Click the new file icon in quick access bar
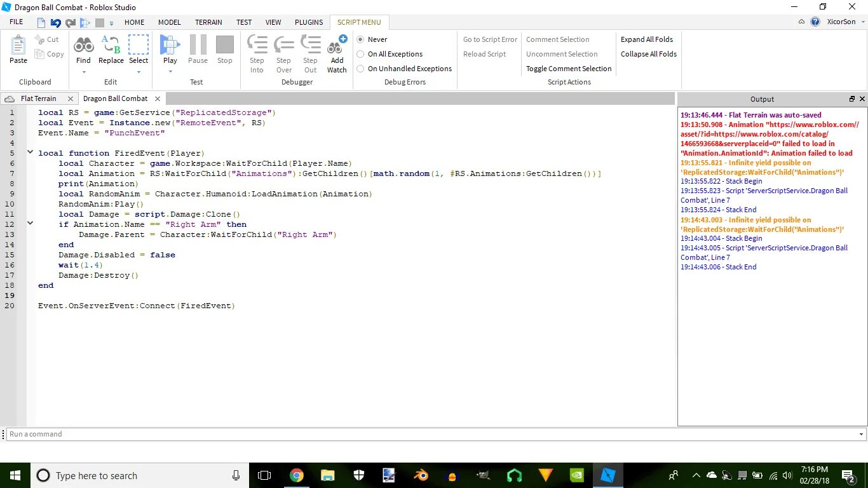This screenshot has height=488, width=868. (41, 22)
